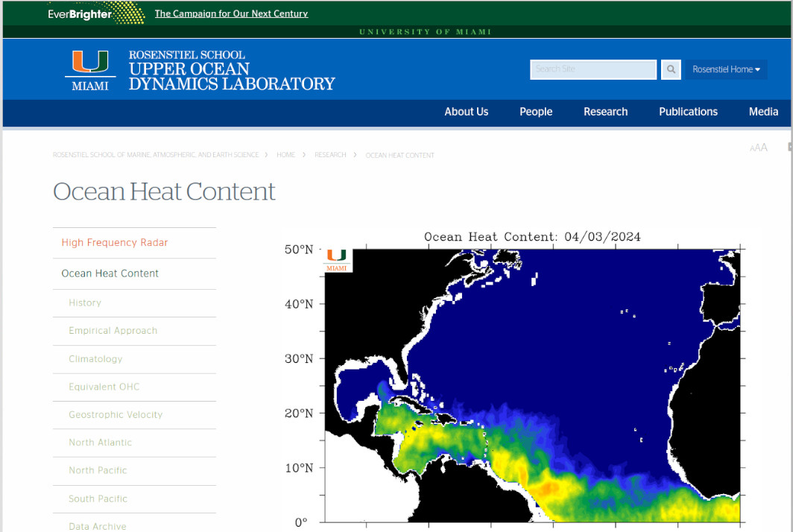Select History in the sidebar
793x532 pixels.
point(85,303)
